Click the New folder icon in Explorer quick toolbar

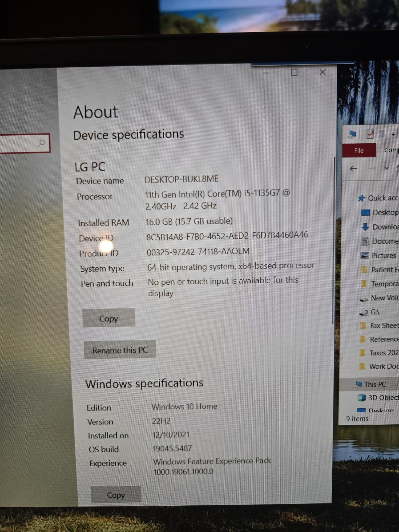pyautogui.click(x=382, y=134)
